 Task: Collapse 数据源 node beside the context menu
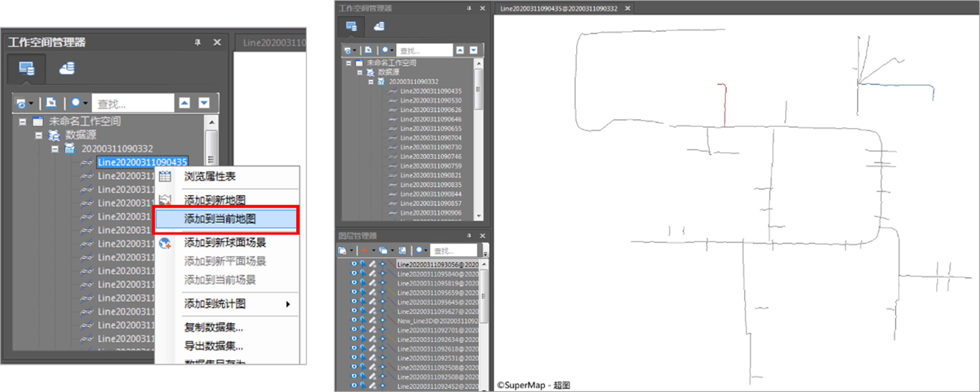tap(39, 135)
